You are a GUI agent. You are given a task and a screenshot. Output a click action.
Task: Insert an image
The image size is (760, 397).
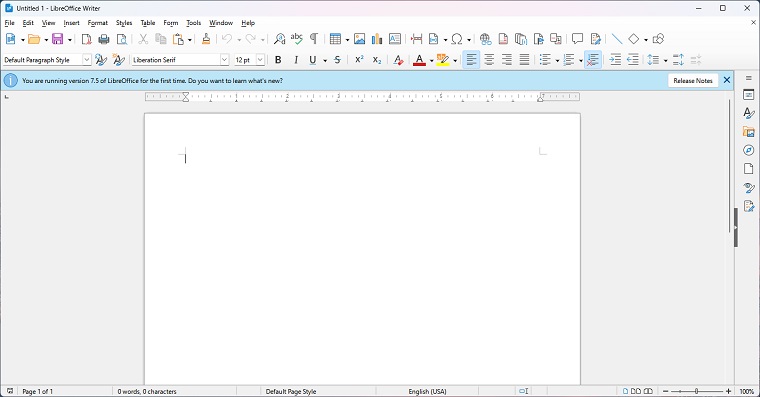(x=359, y=39)
